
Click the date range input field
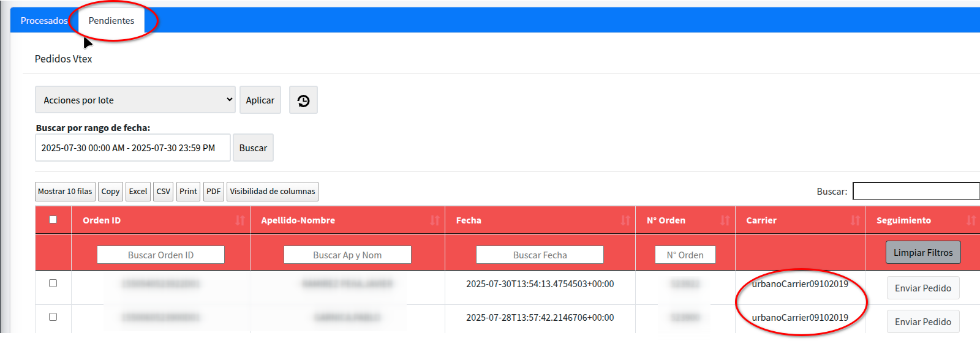[x=133, y=148]
